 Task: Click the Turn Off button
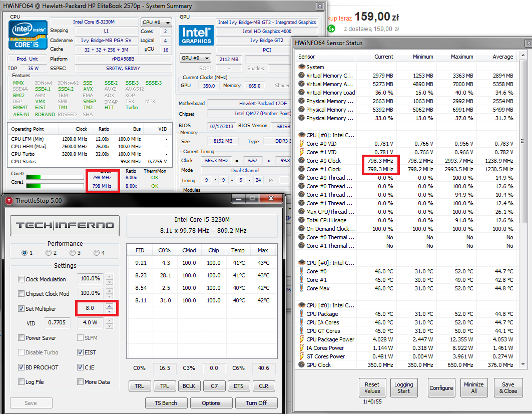256,403
